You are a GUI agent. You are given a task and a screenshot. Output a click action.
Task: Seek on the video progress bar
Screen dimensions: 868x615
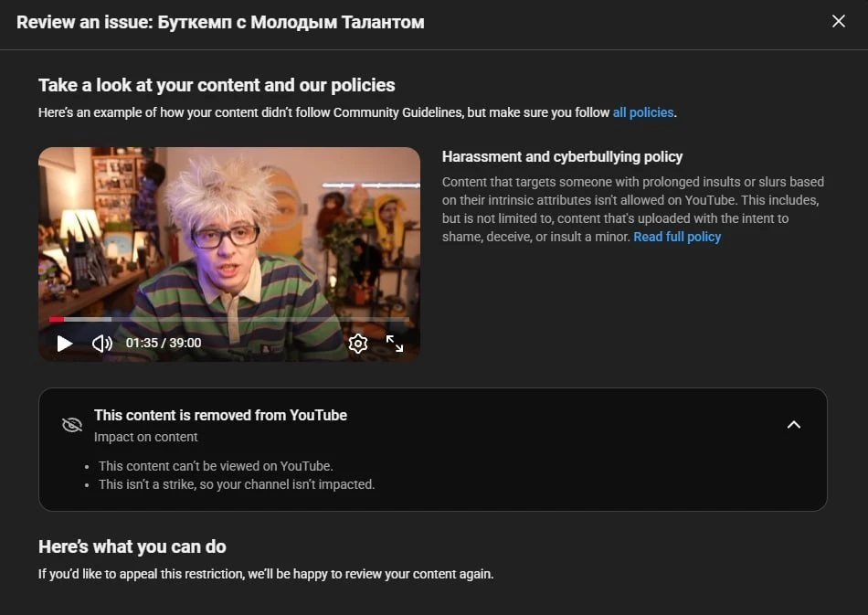pos(229,320)
